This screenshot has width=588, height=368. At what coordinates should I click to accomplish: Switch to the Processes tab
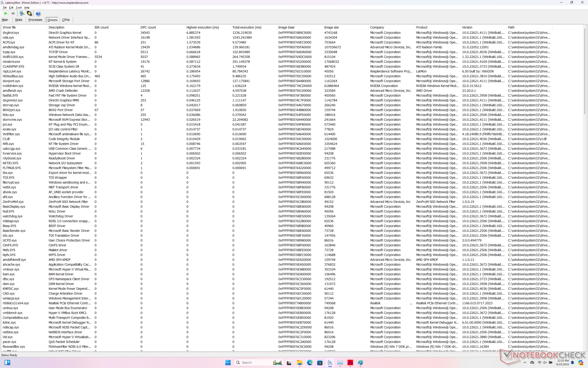pos(35,20)
